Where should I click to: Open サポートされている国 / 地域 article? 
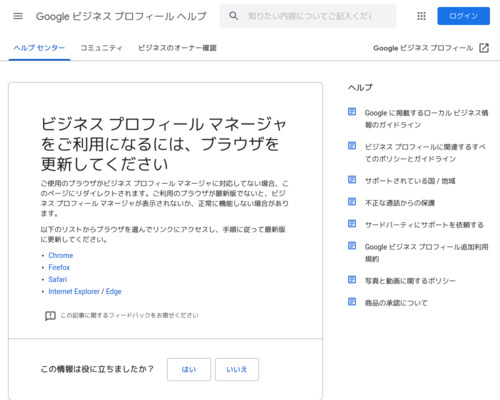(x=410, y=181)
